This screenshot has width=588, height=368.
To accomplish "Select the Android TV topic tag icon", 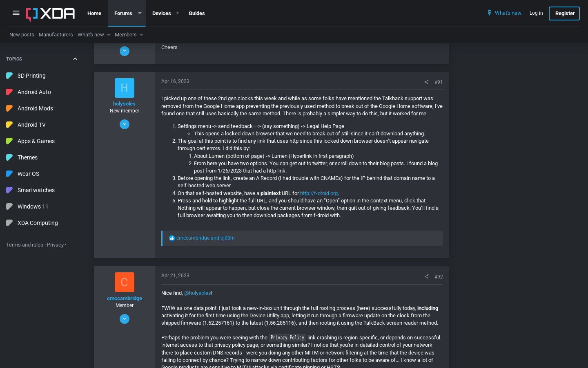I will pos(10,125).
